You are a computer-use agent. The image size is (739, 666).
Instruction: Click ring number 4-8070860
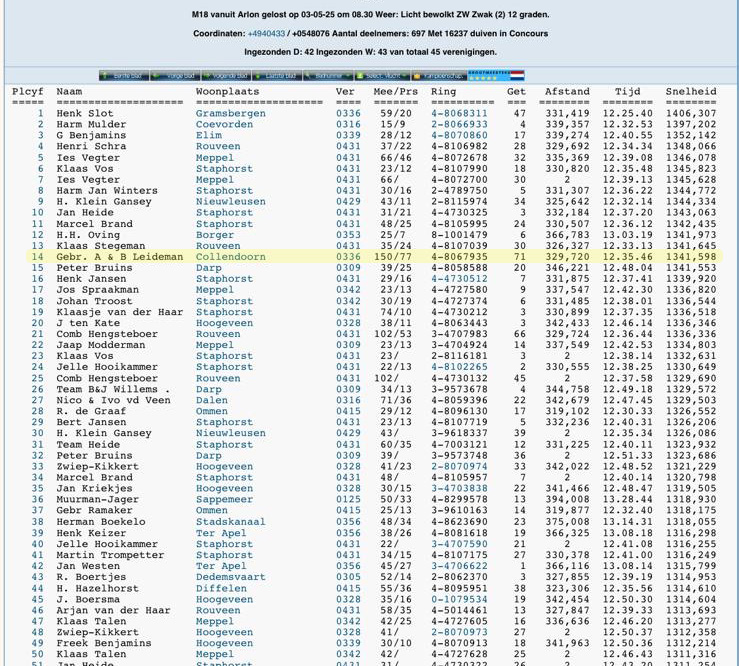click(x=459, y=135)
